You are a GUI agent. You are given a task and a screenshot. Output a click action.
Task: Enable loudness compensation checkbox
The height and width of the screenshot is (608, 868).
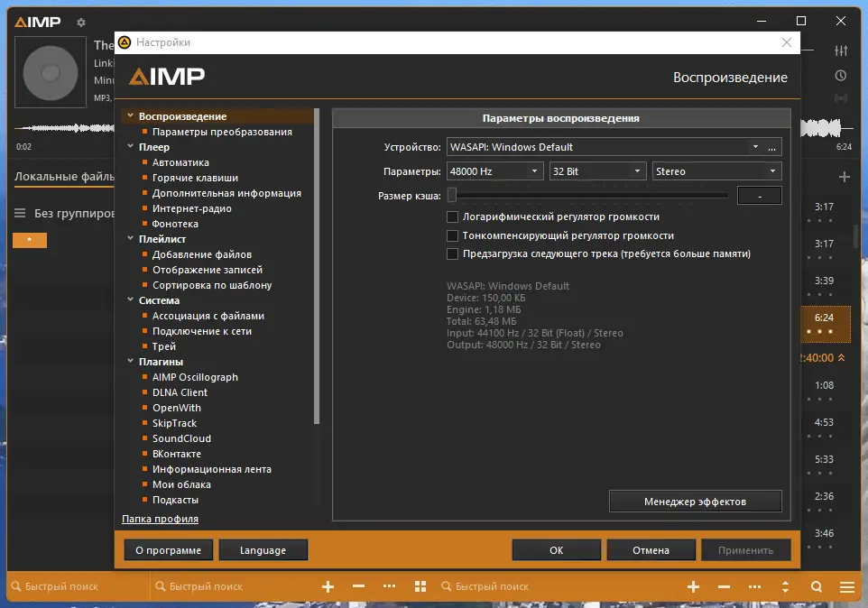coord(452,235)
